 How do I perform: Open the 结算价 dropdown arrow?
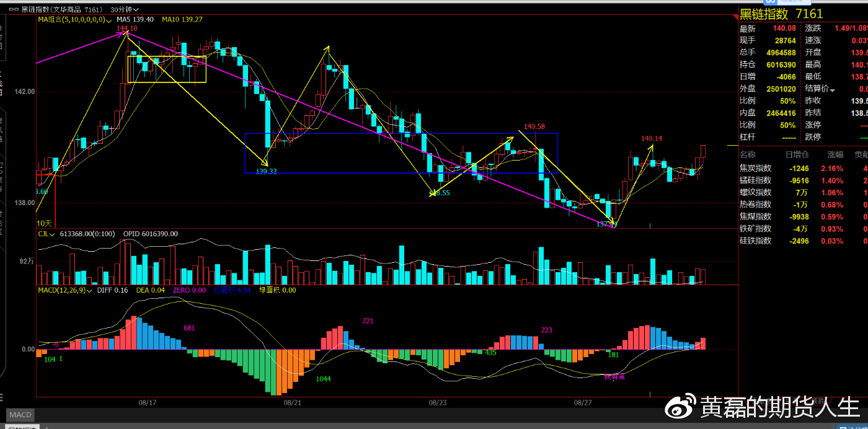tap(833, 90)
